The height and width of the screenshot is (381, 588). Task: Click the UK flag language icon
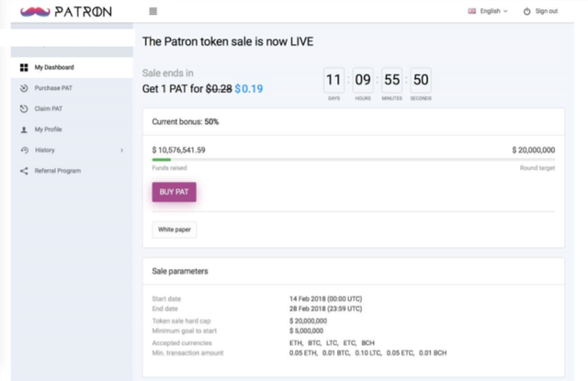point(472,11)
